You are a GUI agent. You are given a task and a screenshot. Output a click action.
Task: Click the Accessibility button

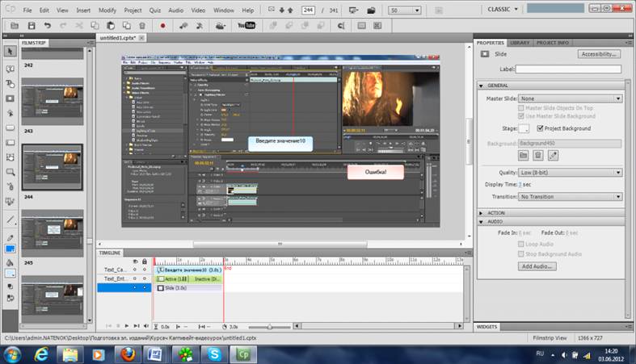coord(599,54)
